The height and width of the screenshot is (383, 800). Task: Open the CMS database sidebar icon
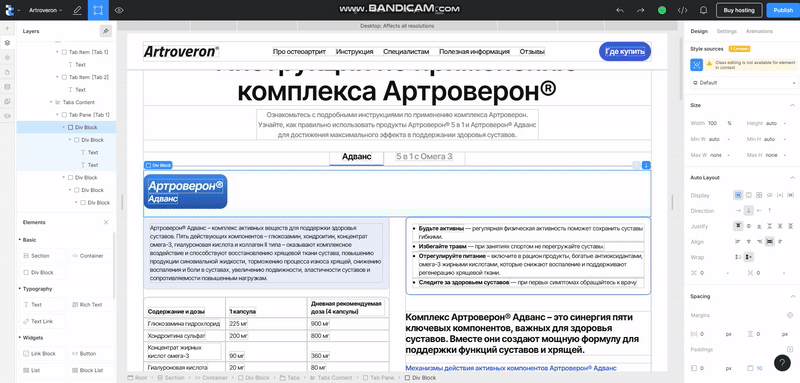7,87
